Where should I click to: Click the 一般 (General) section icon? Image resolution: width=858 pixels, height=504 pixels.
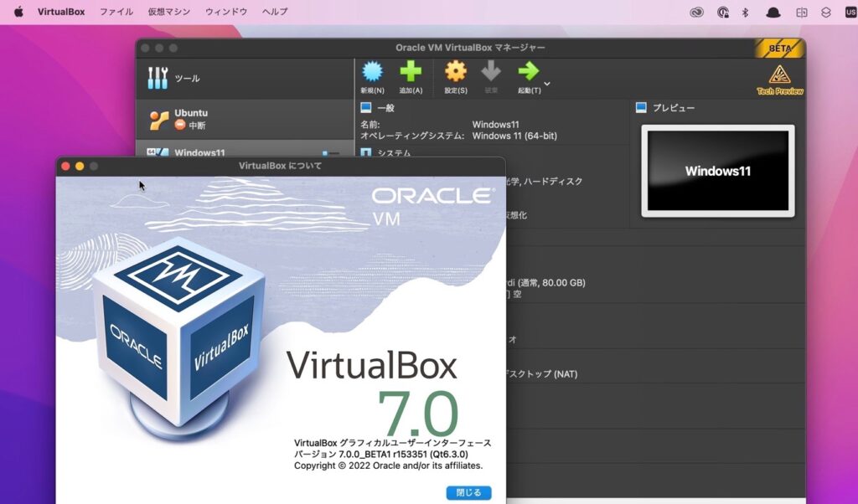364,106
